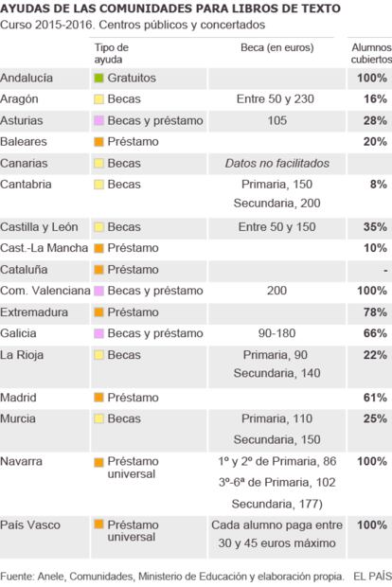Select the País Vasco row label
392x587 pixels.
coord(30,525)
